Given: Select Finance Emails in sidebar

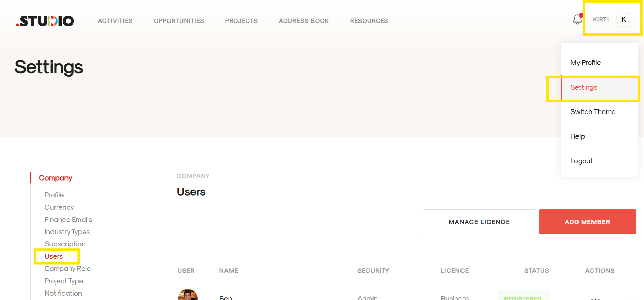Looking at the screenshot, I should [68, 220].
